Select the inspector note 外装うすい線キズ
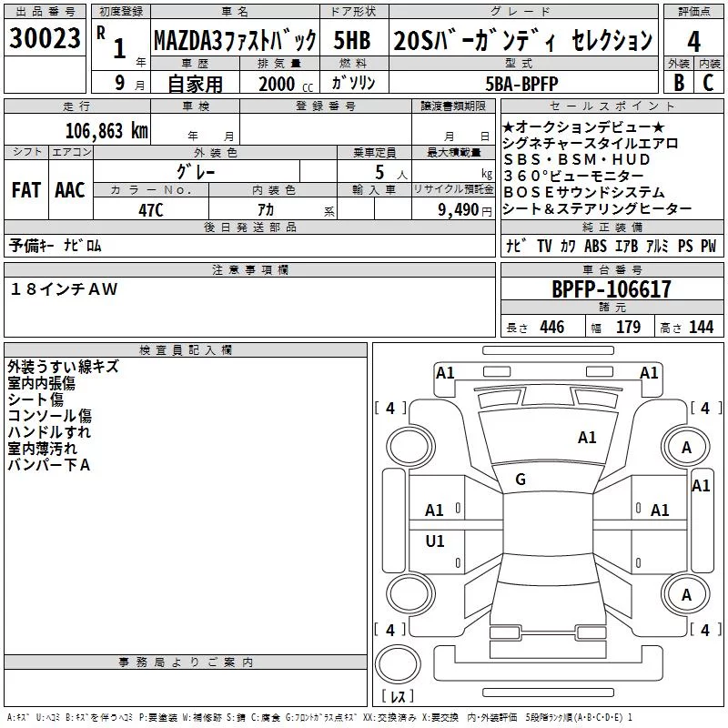Image resolution: width=728 pixels, height=728 pixels. (63, 367)
